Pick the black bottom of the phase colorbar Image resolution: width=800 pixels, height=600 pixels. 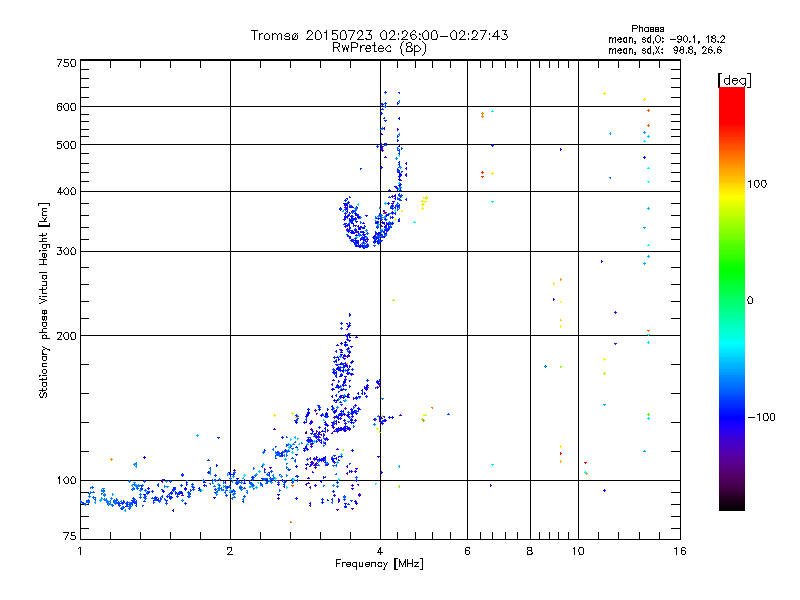(x=732, y=503)
